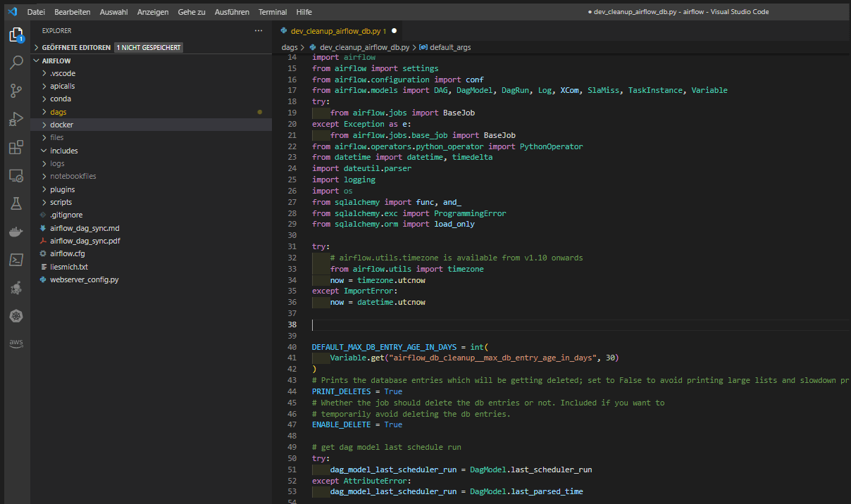Click the PDF icon of airflow_dag_sync.pdf
This screenshot has height=504, width=851.
(43, 241)
